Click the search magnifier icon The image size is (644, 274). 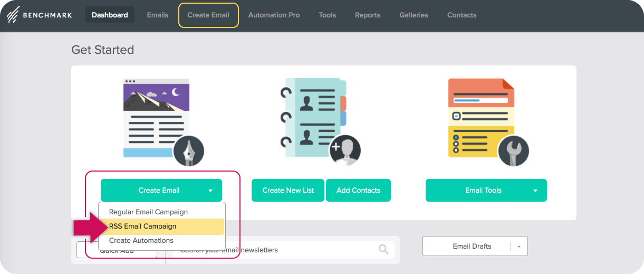point(383,250)
